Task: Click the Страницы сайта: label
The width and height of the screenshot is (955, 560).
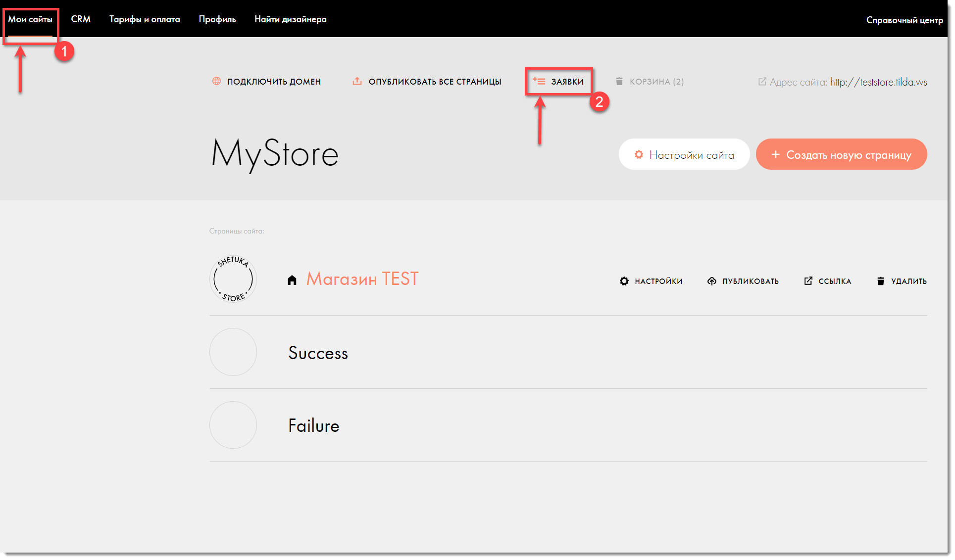Action: 237,231
